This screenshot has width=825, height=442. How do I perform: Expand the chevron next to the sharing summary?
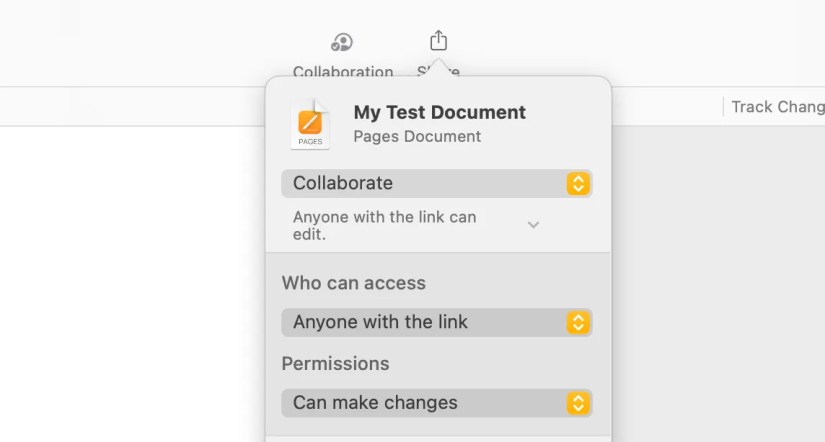click(534, 225)
